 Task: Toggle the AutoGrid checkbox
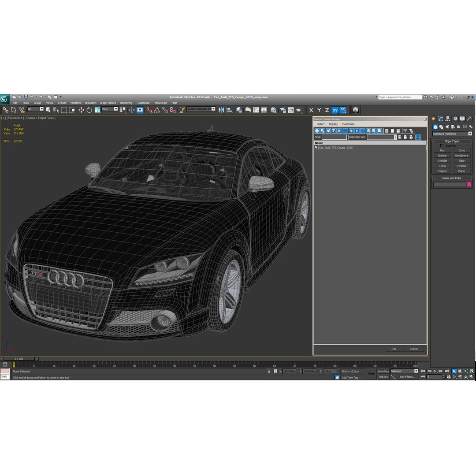tap(441, 146)
